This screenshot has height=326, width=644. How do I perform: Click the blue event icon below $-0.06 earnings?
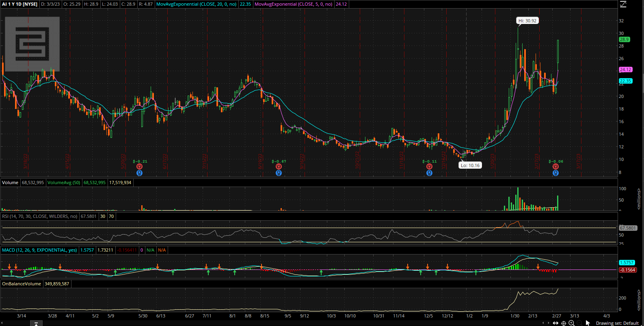tap(555, 173)
